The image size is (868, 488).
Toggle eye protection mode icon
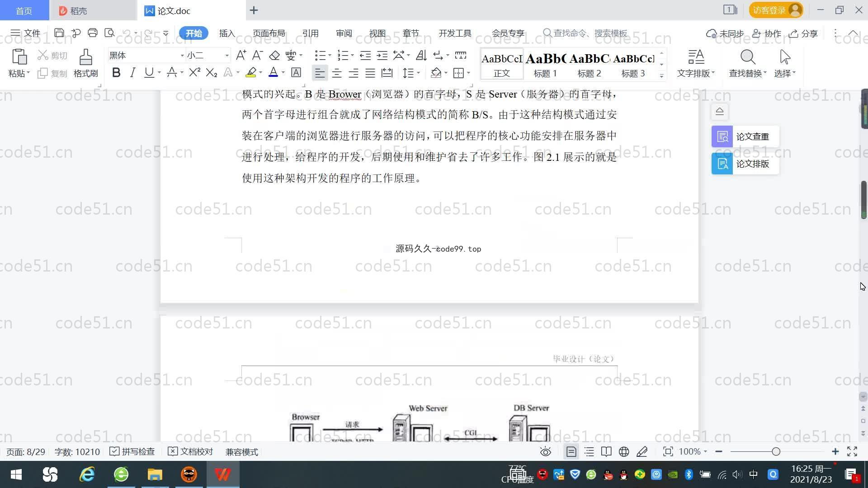pos(545,452)
